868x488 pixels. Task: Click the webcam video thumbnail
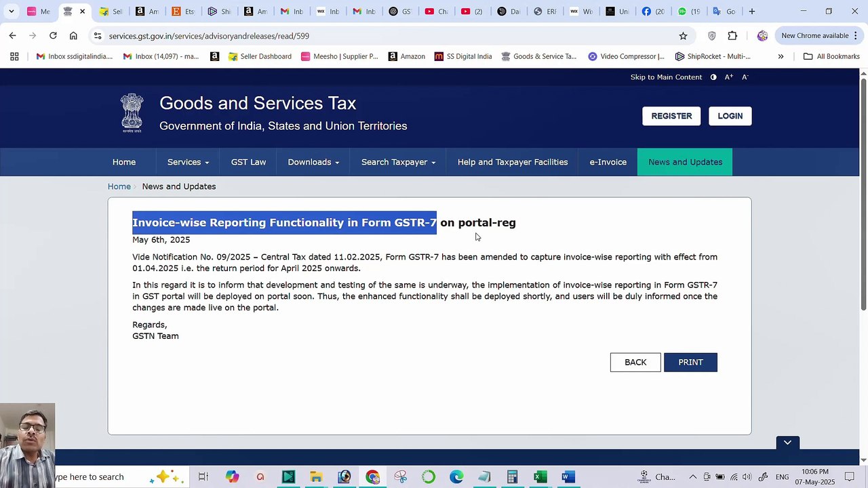27,445
